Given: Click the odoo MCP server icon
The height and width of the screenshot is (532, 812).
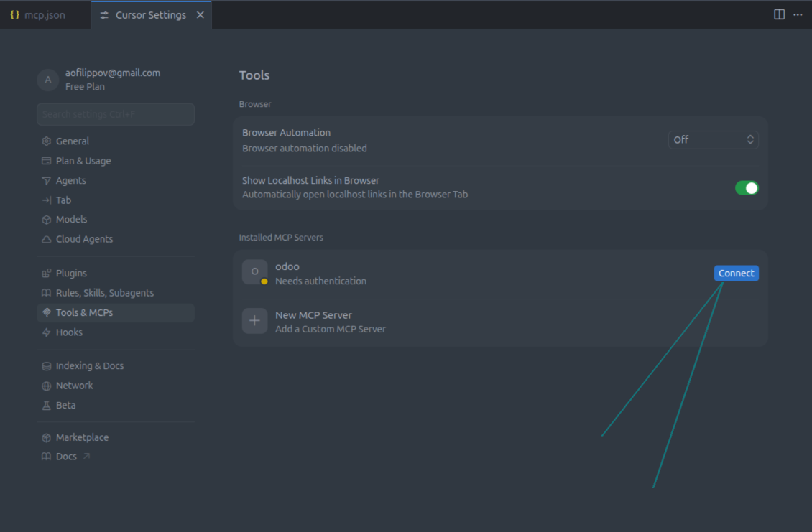Looking at the screenshot, I should 255,272.
